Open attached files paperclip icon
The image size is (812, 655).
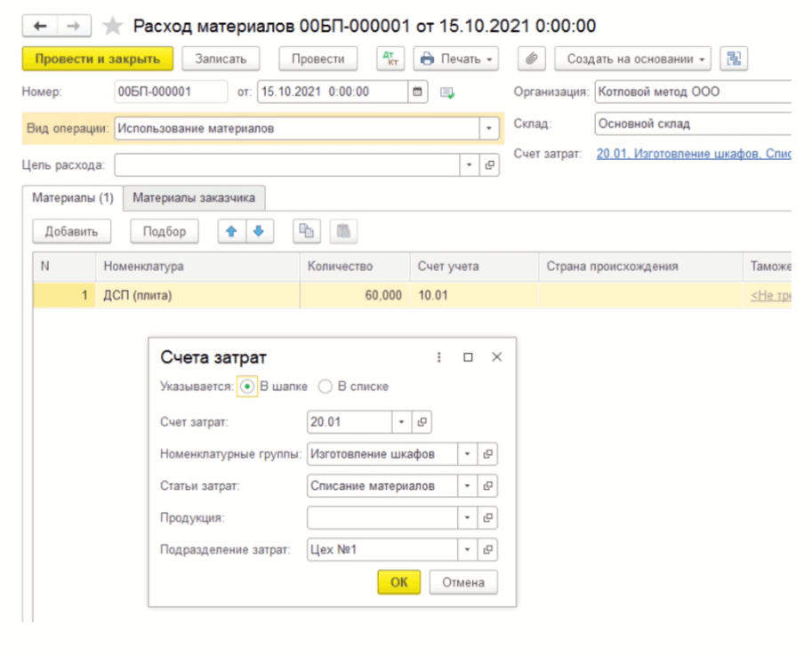tap(531, 60)
